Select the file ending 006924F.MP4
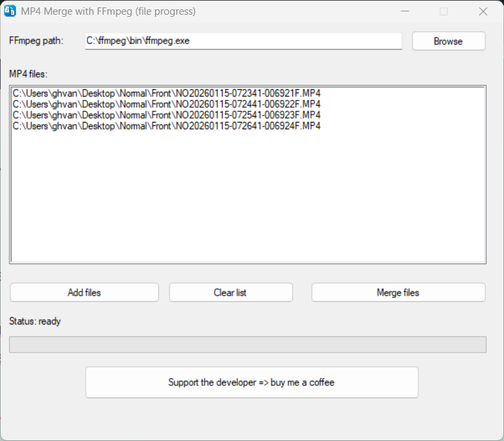 pos(166,126)
